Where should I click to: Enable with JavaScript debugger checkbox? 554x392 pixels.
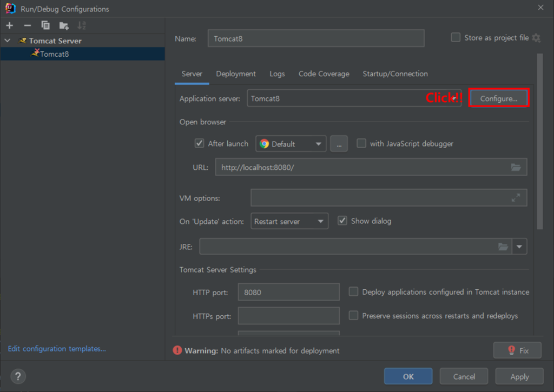(x=361, y=144)
